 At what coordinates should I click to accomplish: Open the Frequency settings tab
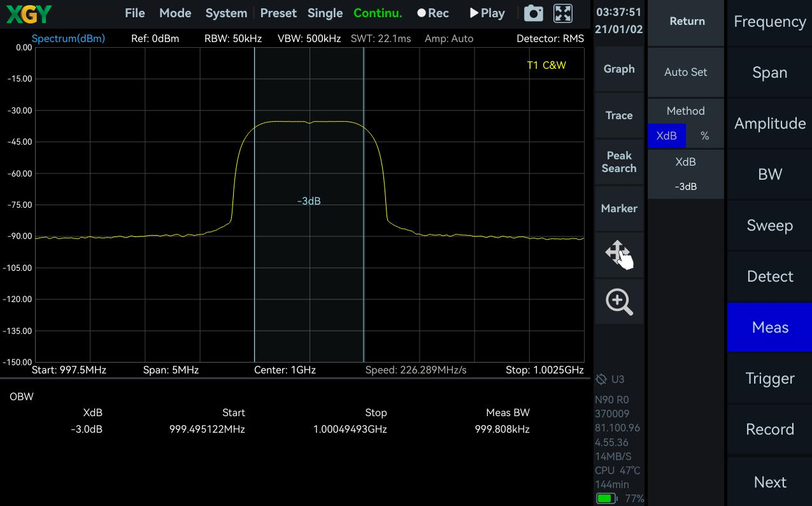click(x=770, y=22)
